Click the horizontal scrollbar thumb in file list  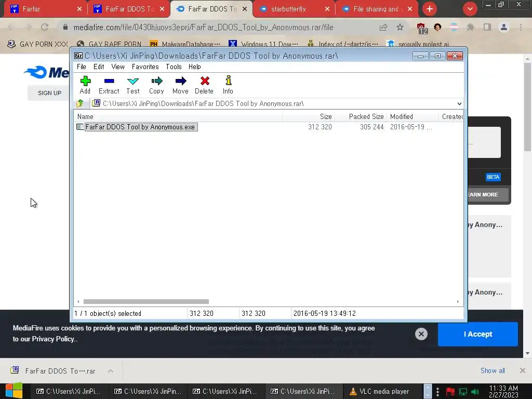tap(146, 302)
